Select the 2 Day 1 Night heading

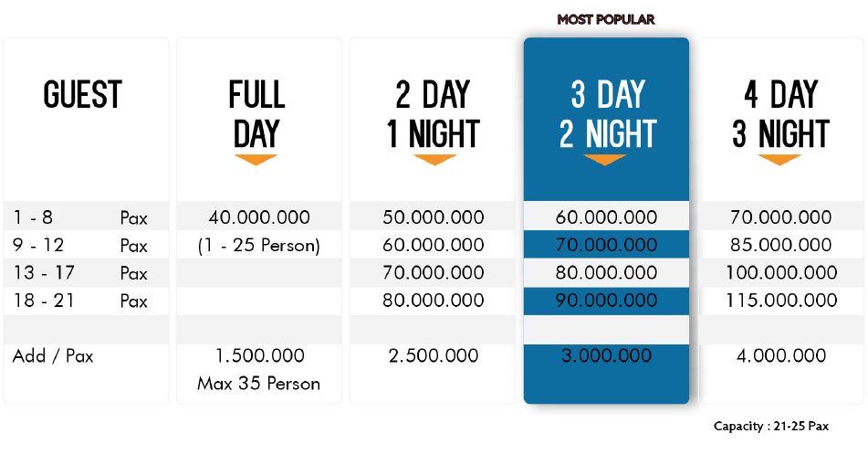[433, 114]
